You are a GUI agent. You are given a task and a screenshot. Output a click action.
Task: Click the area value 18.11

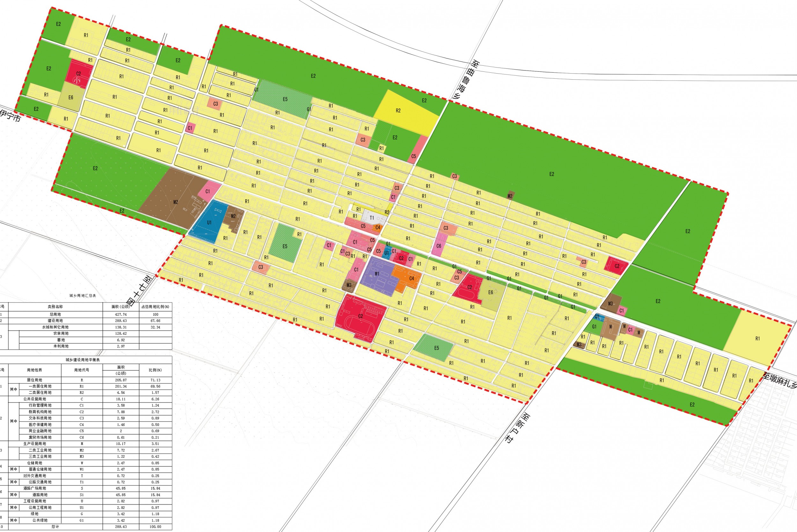pyautogui.click(x=121, y=399)
